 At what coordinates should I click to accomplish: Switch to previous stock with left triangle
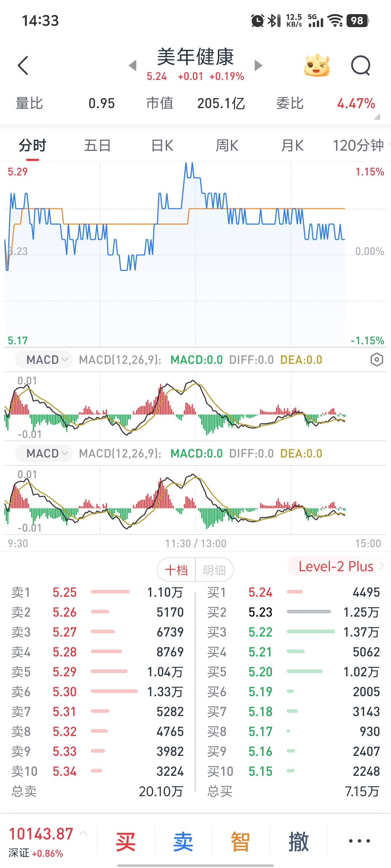coord(133,65)
